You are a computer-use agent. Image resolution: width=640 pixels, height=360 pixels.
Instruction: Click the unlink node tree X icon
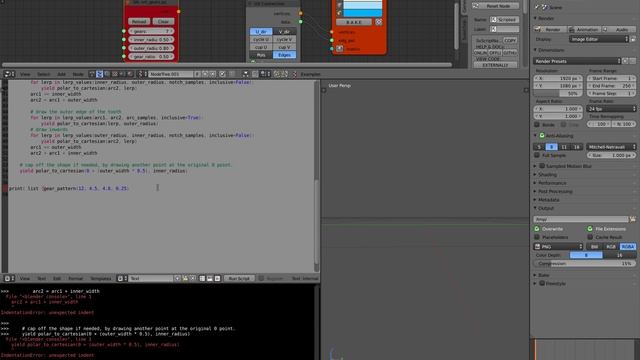click(213, 74)
